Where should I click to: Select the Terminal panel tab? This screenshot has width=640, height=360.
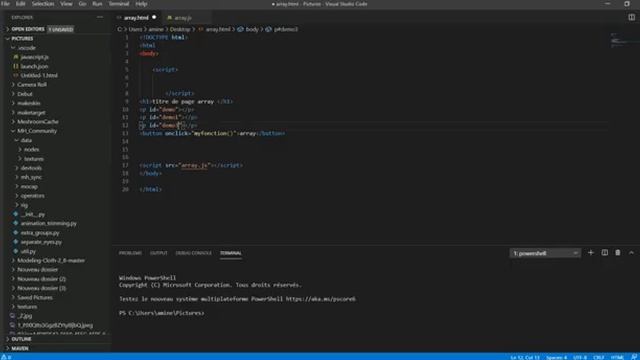pyautogui.click(x=231, y=253)
